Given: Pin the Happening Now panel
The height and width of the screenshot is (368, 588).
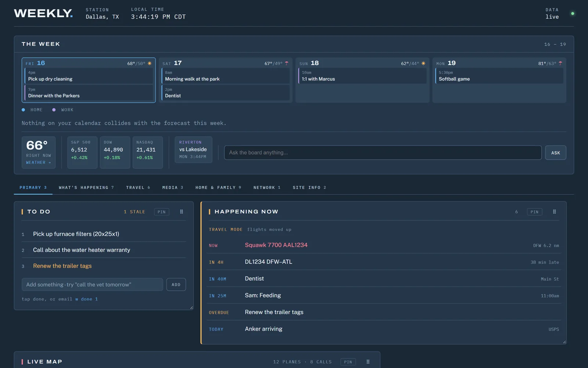Looking at the screenshot, I should click(534, 212).
